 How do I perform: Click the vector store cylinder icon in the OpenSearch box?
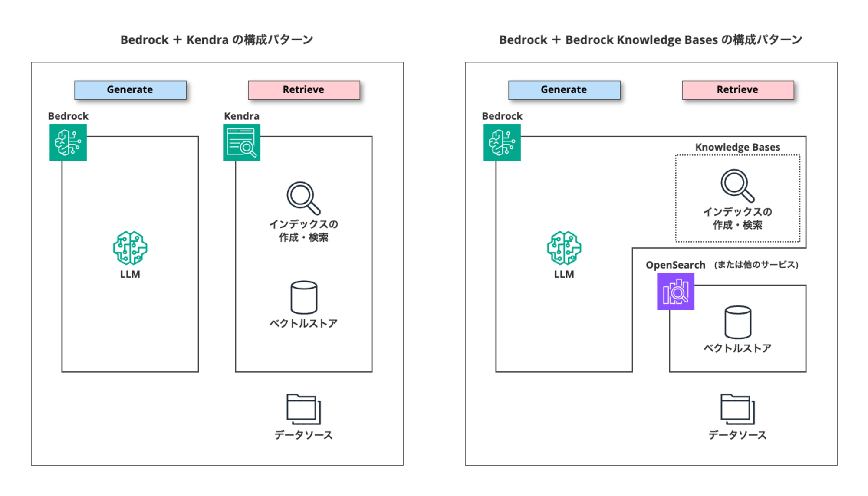738,322
